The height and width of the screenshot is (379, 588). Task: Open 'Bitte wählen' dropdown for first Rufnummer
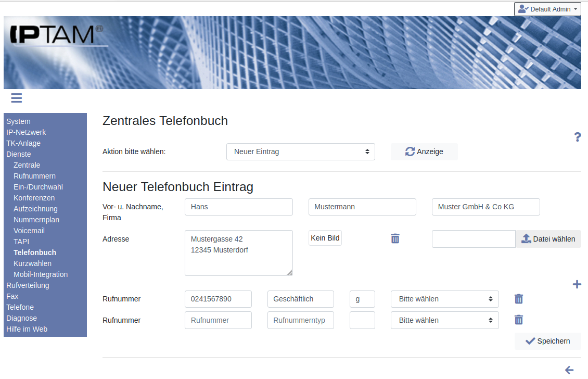[444, 299]
